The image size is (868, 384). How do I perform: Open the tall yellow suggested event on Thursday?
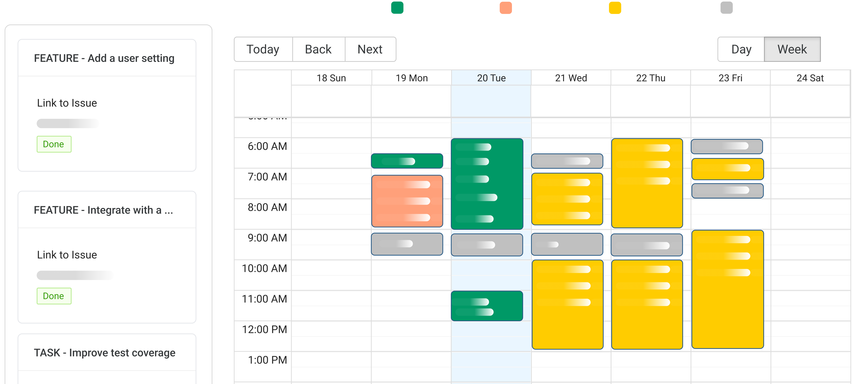[x=647, y=183]
